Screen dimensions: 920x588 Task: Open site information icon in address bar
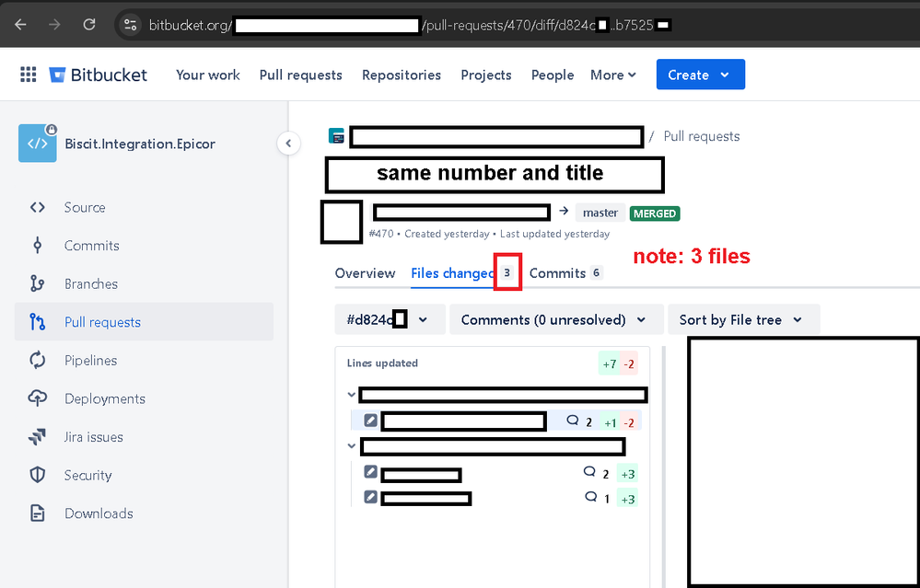[x=130, y=25]
